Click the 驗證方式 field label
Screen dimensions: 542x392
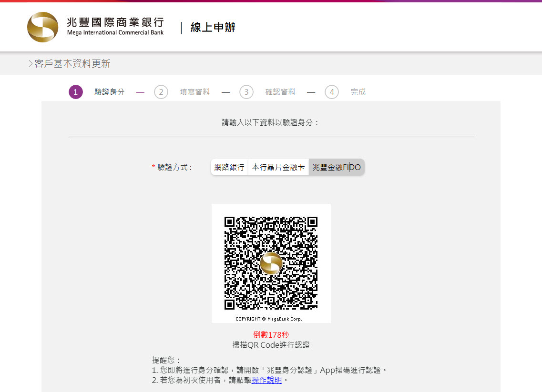pyautogui.click(x=172, y=168)
